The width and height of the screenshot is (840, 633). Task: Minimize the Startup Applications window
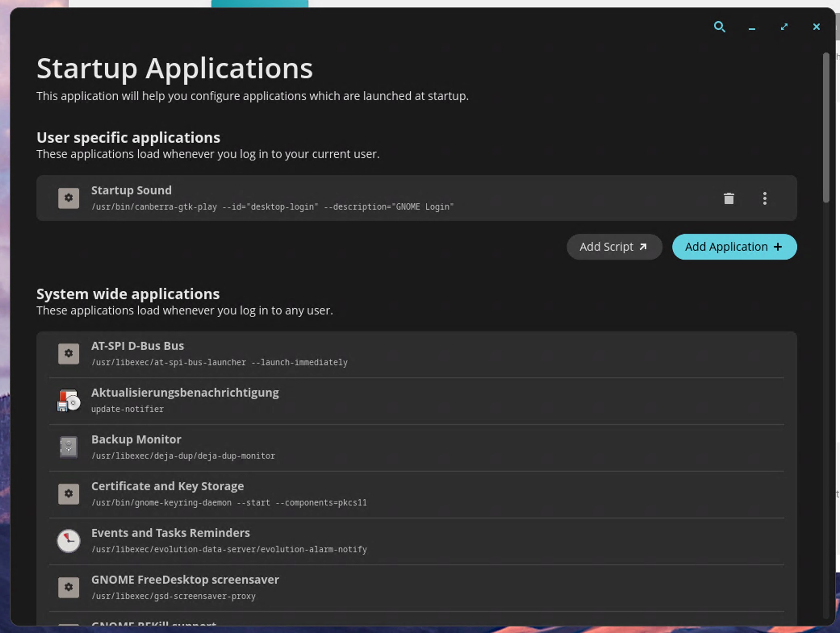click(x=752, y=27)
